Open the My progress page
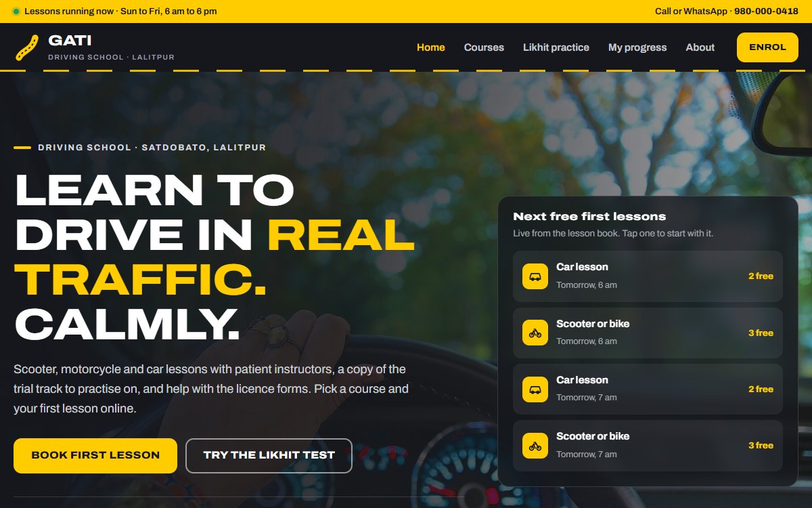This screenshot has width=812, height=508. 637,47
